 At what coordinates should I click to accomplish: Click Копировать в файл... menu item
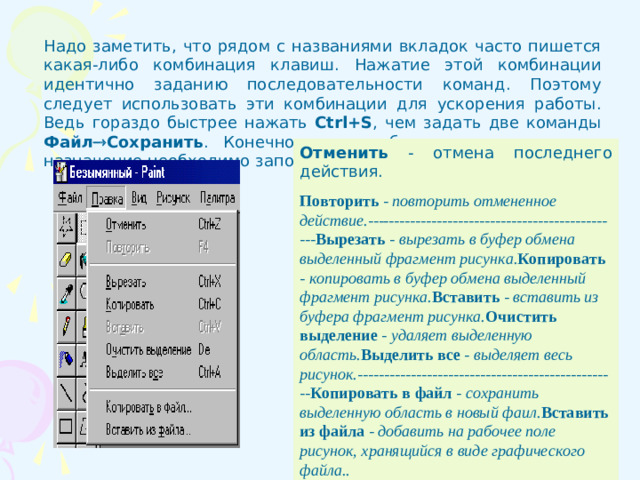click(148, 407)
